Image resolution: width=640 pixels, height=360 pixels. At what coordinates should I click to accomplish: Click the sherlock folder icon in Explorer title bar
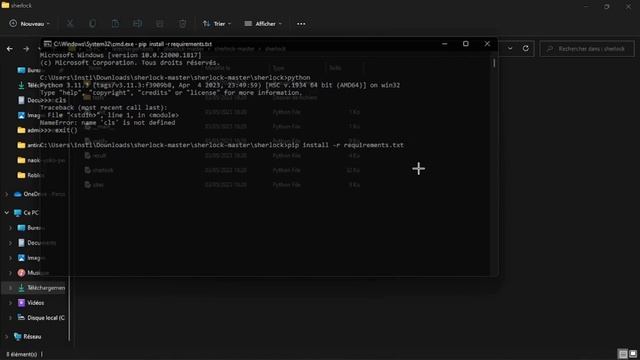tap(5, 5)
